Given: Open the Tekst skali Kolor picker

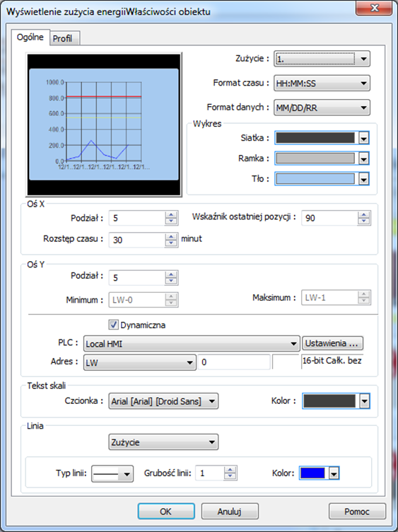Looking at the screenshot, I should (x=336, y=401).
